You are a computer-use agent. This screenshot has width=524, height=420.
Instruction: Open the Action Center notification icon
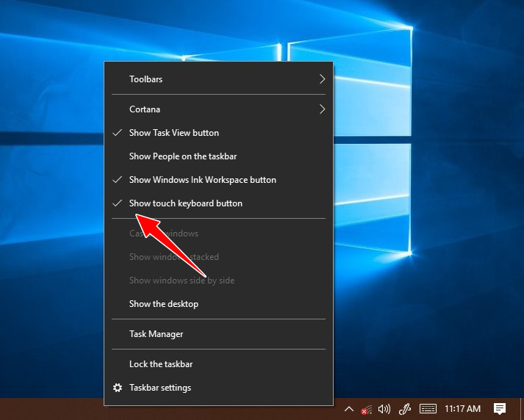(500, 408)
